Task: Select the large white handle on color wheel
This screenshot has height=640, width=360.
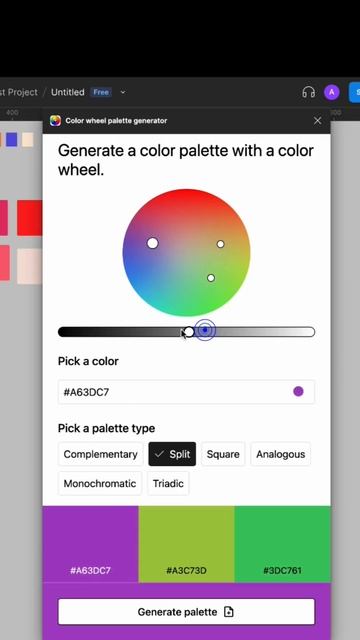Action: (x=153, y=243)
